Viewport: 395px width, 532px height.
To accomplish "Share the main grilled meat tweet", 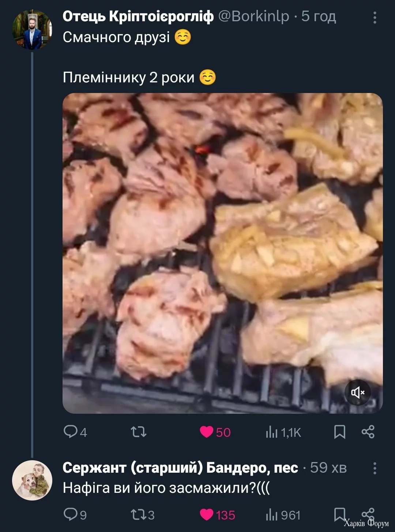I will point(368,432).
